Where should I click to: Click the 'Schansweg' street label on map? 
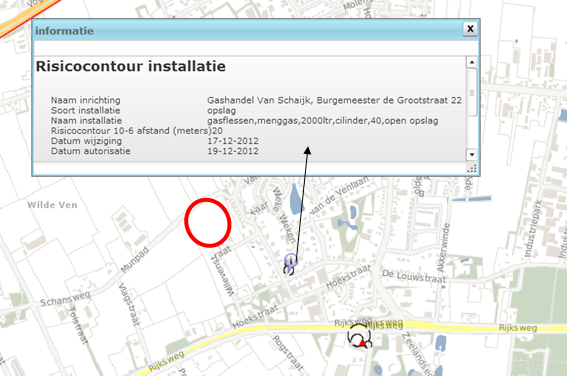pos(65,299)
